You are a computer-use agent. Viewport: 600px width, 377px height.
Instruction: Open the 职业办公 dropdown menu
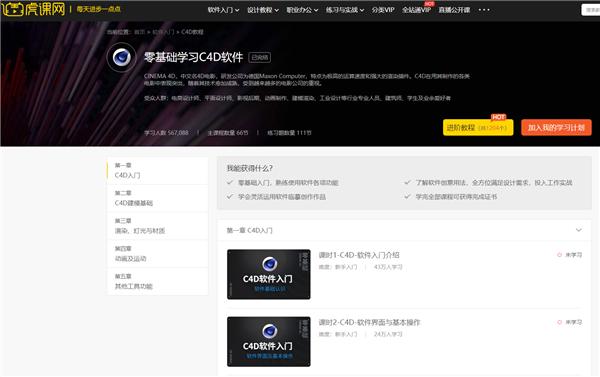[302, 10]
